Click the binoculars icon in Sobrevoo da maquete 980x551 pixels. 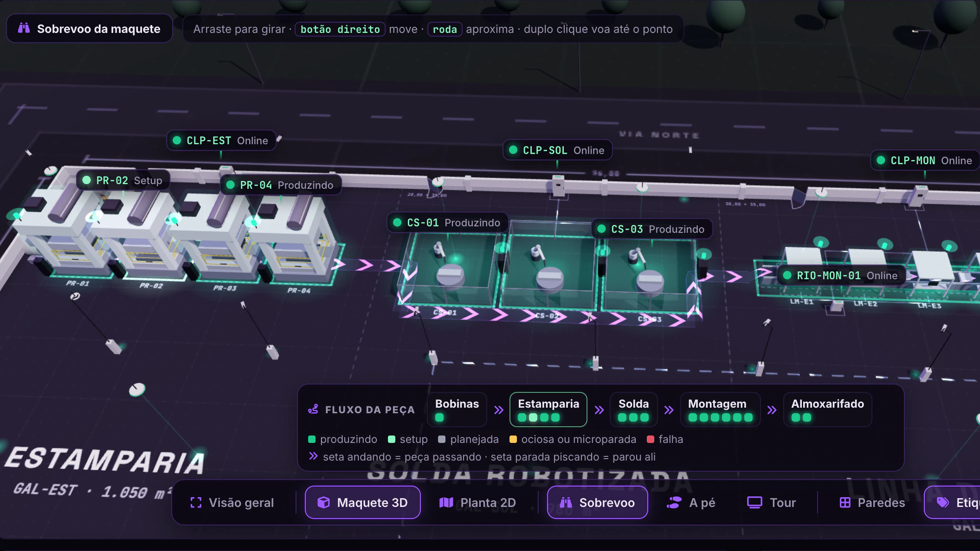pyautogui.click(x=24, y=28)
